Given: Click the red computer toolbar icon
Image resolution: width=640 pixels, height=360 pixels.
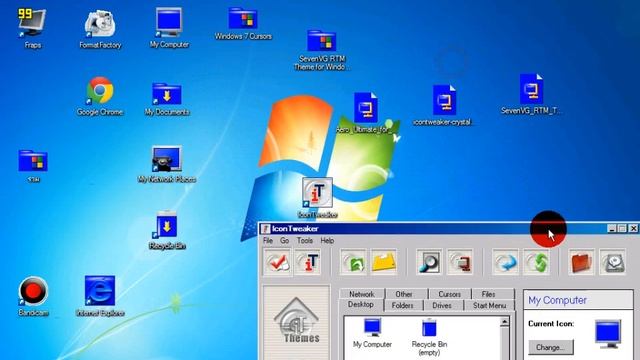Looking at the screenshot, I should tap(460, 262).
